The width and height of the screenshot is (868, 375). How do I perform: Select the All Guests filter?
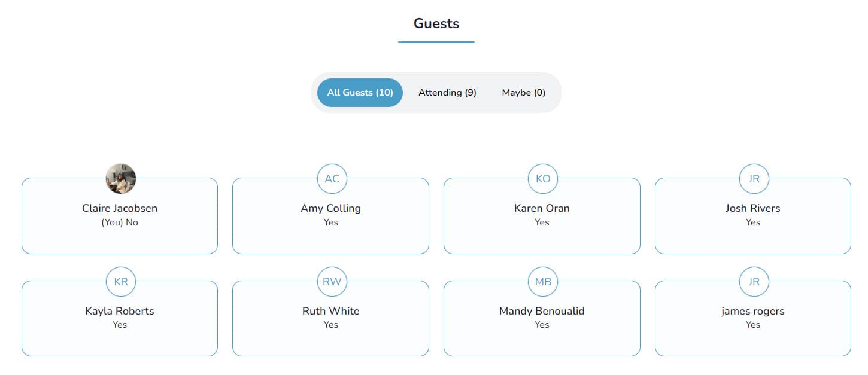pos(359,92)
